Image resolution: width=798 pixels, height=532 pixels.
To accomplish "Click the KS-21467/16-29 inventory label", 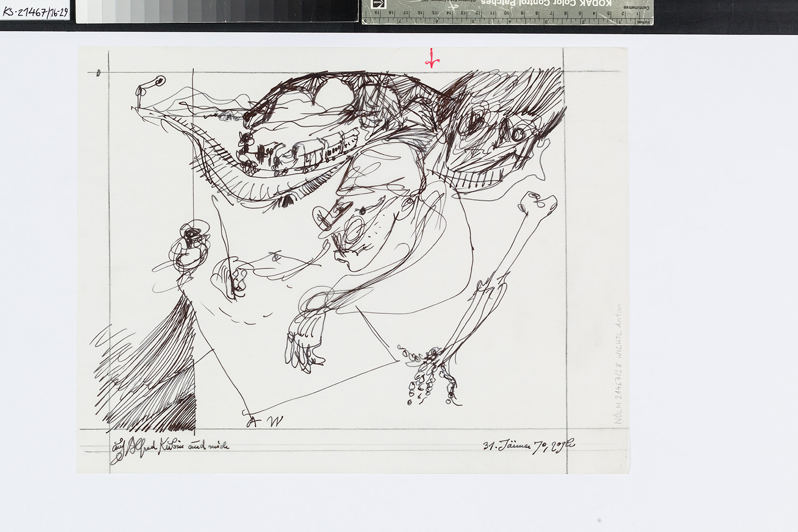I will coord(35,12).
